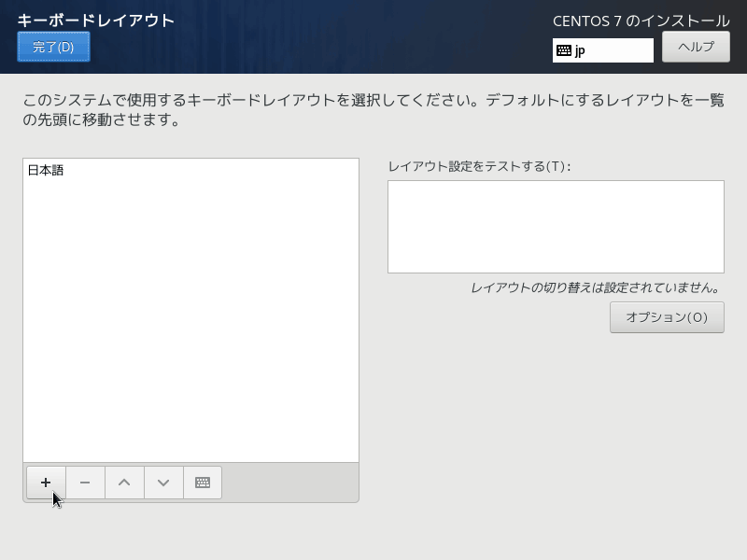747x560 pixels.
Task: Preview layout using the keyboard icon button
Action: [203, 483]
